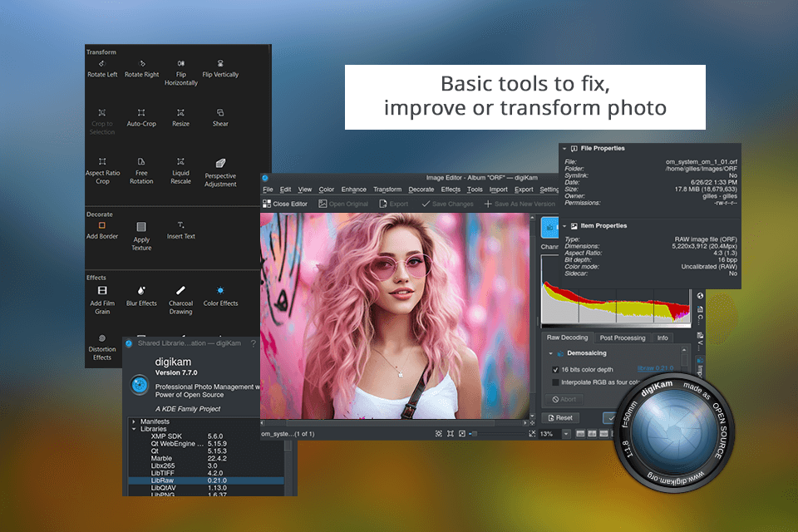Choose the Flip Vertically tool
The width and height of the screenshot is (798, 532).
coord(220,69)
